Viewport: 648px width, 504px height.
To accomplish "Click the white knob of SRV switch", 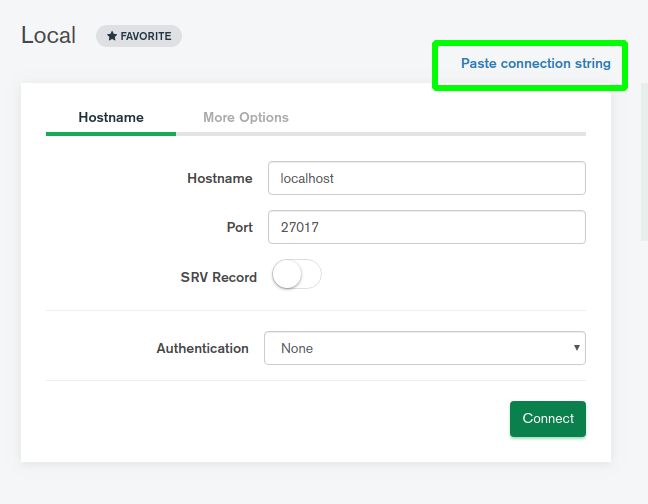I will coord(287,276).
